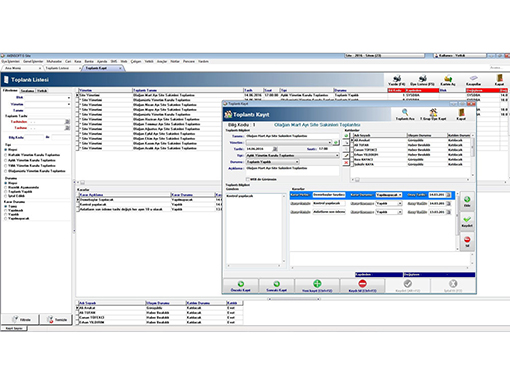
Task: Click the green Ekle button beside Kararlar
Action: pyautogui.click(x=467, y=202)
